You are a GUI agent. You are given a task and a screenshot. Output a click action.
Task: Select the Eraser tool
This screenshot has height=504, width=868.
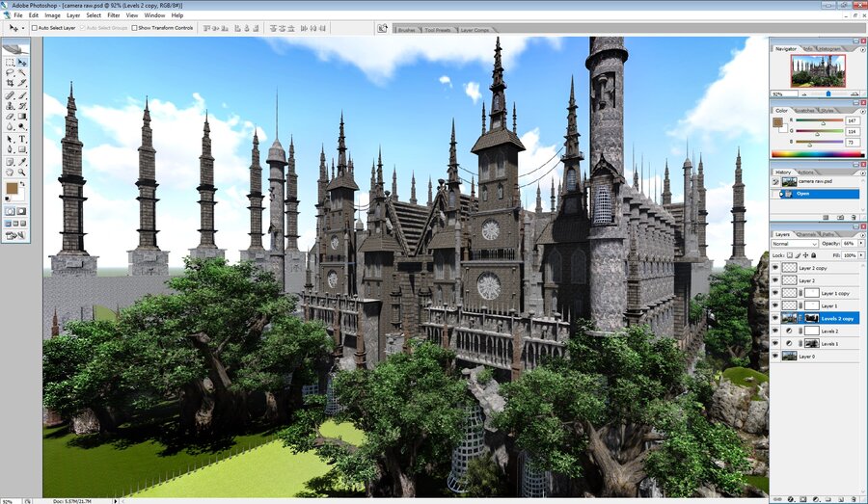(x=10, y=116)
